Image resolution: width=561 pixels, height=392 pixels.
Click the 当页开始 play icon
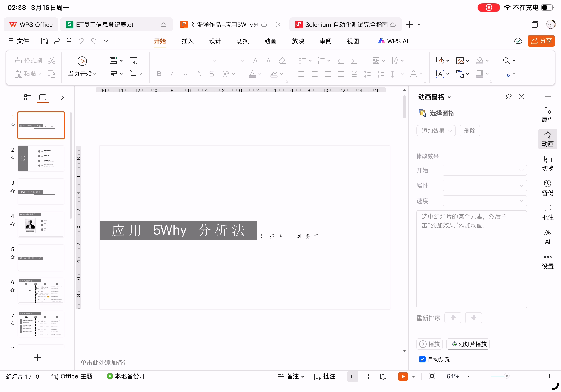82,61
